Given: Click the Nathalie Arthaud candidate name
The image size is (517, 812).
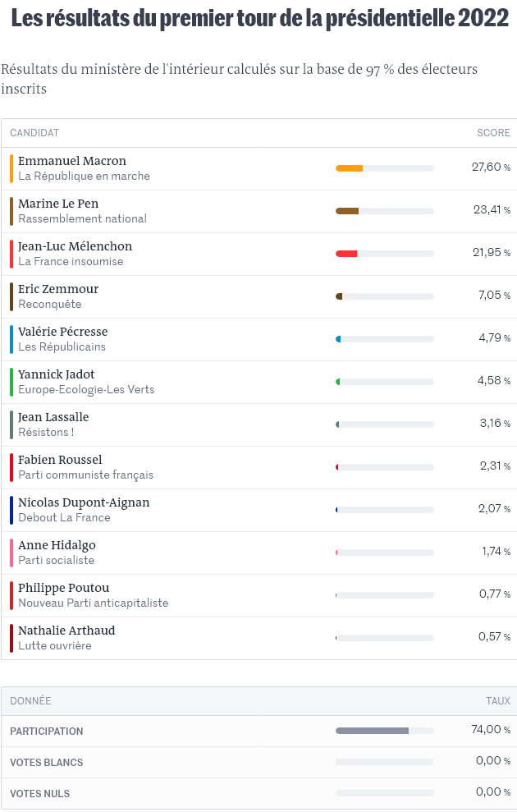Looking at the screenshot, I should (66, 631).
